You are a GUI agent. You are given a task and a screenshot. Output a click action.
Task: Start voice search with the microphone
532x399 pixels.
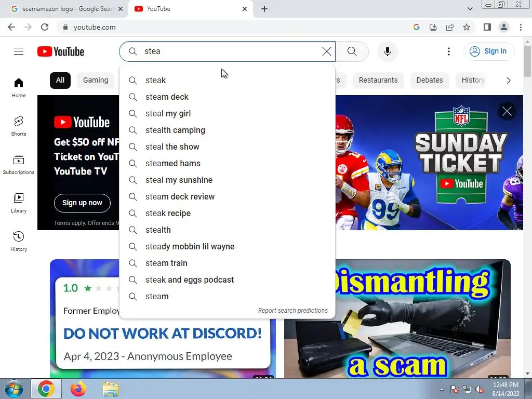click(388, 51)
